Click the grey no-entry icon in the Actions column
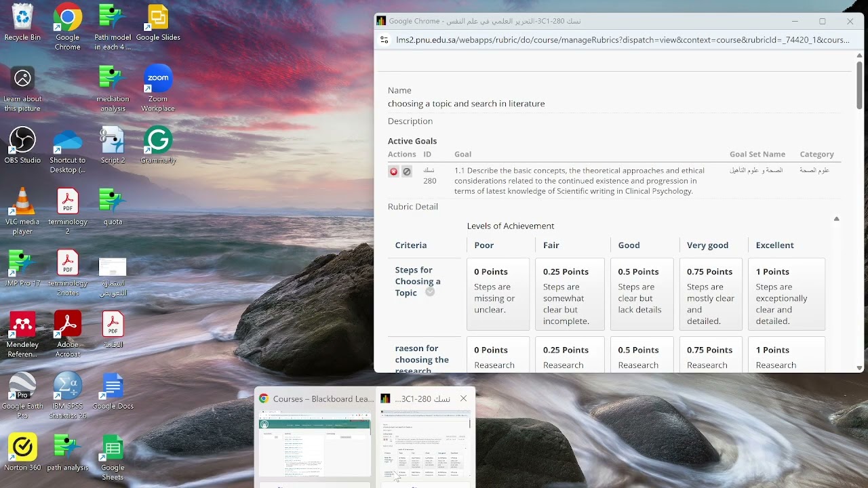The image size is (868, 488). pos(407,171)
